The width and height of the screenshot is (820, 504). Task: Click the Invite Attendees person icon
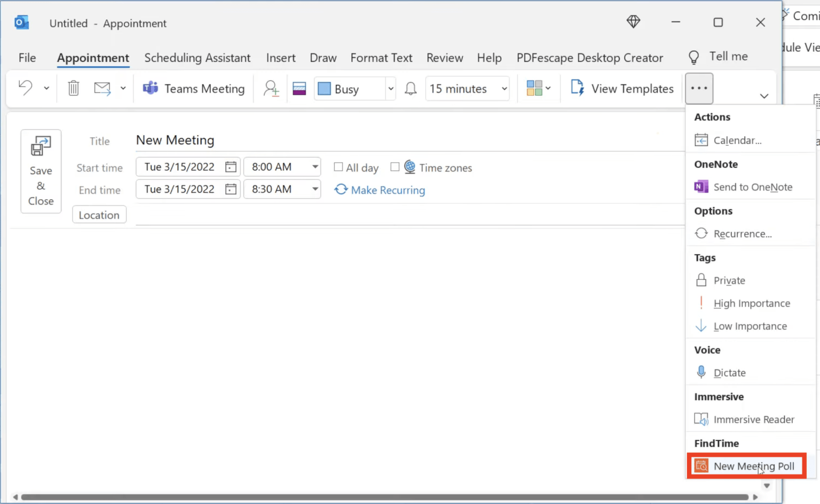(x=271, y=88)
